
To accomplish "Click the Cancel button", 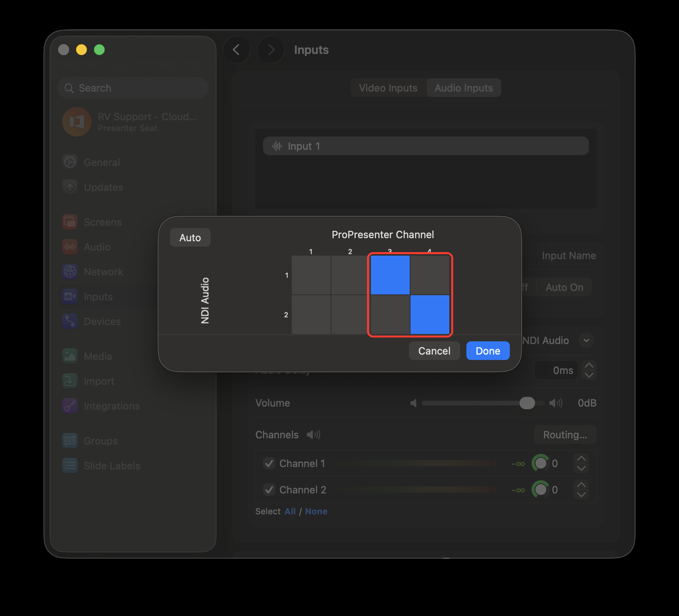I will [434, 351].
